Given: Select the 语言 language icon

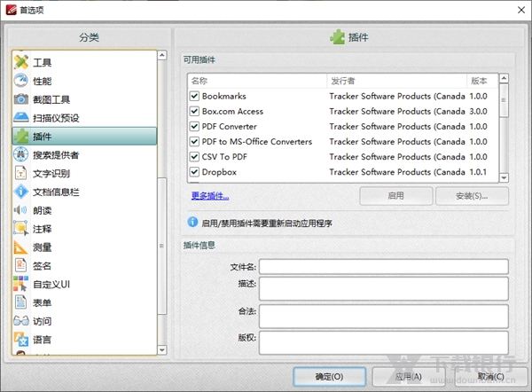Looking at the screenshot, I should tap(21, 339).
